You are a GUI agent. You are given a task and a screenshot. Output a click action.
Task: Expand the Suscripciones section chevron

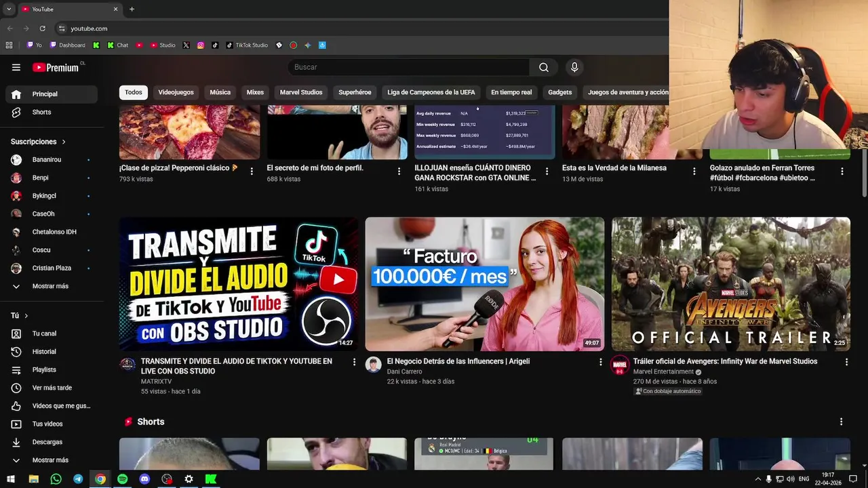64,142
